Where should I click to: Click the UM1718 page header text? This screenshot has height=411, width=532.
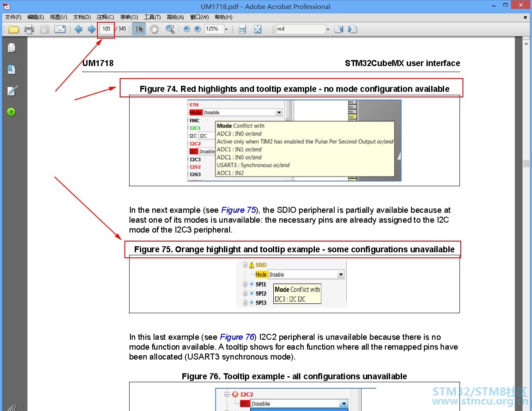[x=98, y=63]
